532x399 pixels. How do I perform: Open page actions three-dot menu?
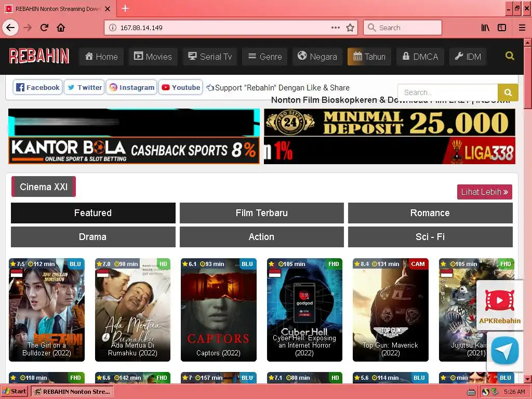pyautogui.click(x=336, y=28)
